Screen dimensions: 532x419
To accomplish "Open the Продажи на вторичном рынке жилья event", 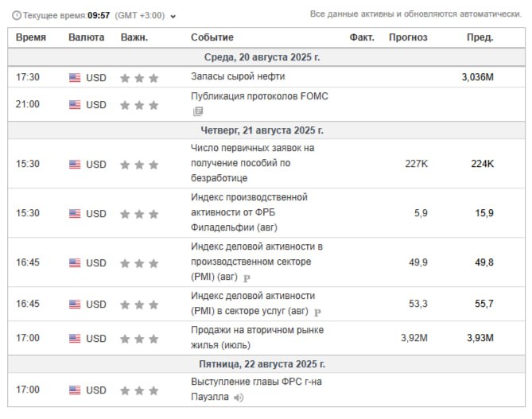I will (x=257, y=337).
